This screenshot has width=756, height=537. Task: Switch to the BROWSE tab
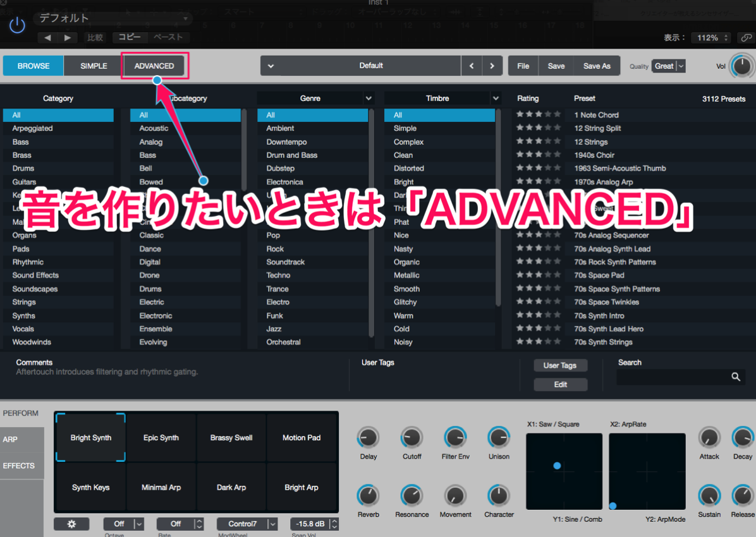click(x=34, y=66)
